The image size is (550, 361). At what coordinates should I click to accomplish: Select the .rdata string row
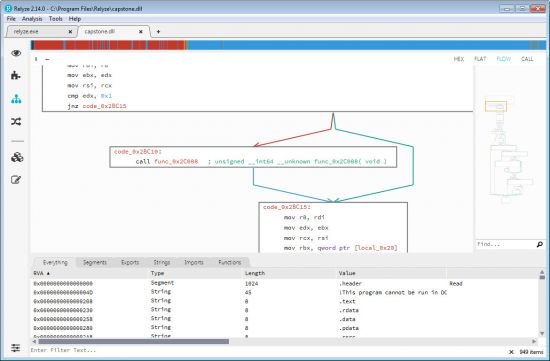285,310
